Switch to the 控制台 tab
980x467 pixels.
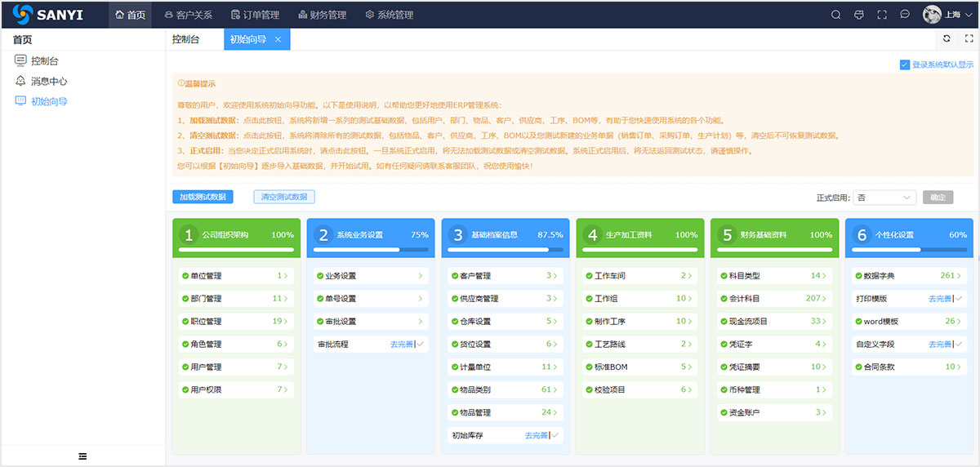pos(185,39)
